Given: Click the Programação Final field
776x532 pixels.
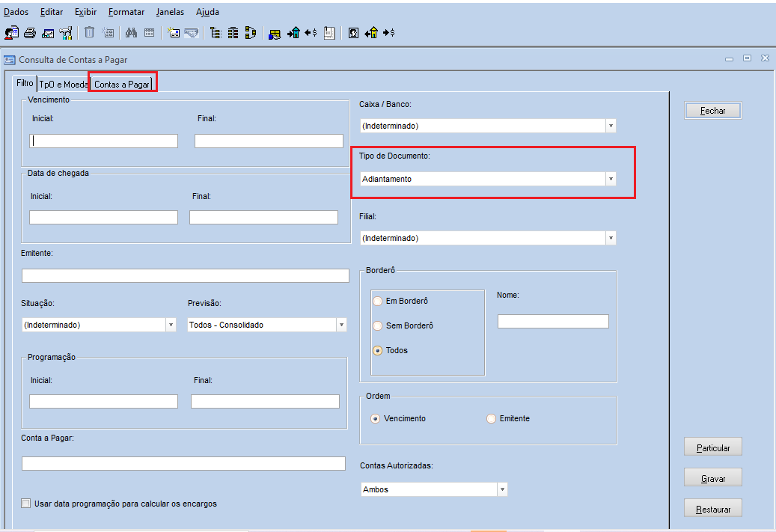Looking at the screenshot, I should (265, 401).
